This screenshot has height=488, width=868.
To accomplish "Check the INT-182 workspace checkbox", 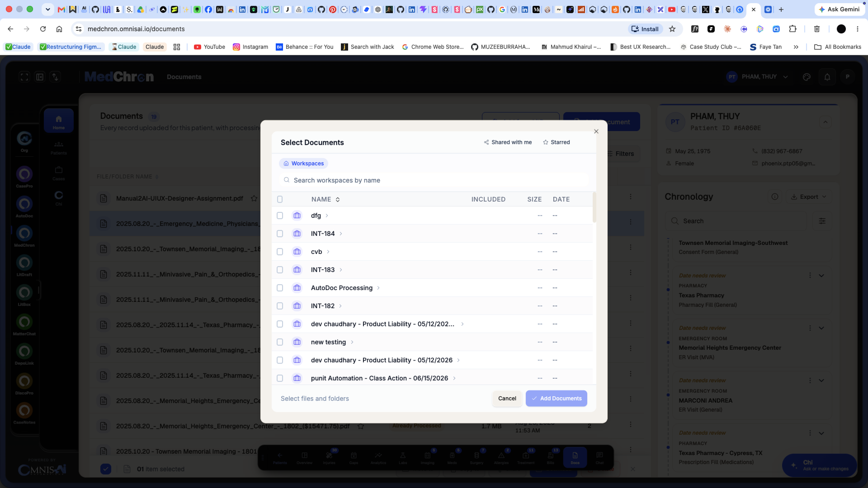I will (x=280, y=306).
